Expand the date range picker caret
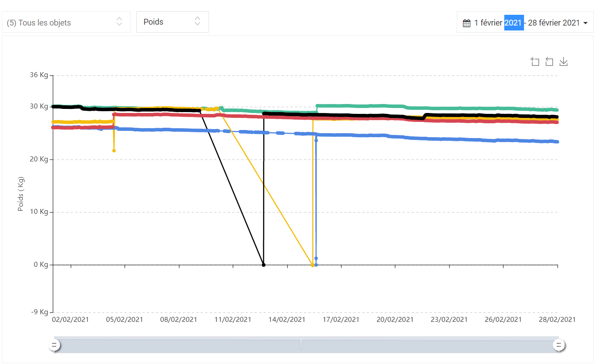Viewport: 594px width, 364px height. point(585,23)
